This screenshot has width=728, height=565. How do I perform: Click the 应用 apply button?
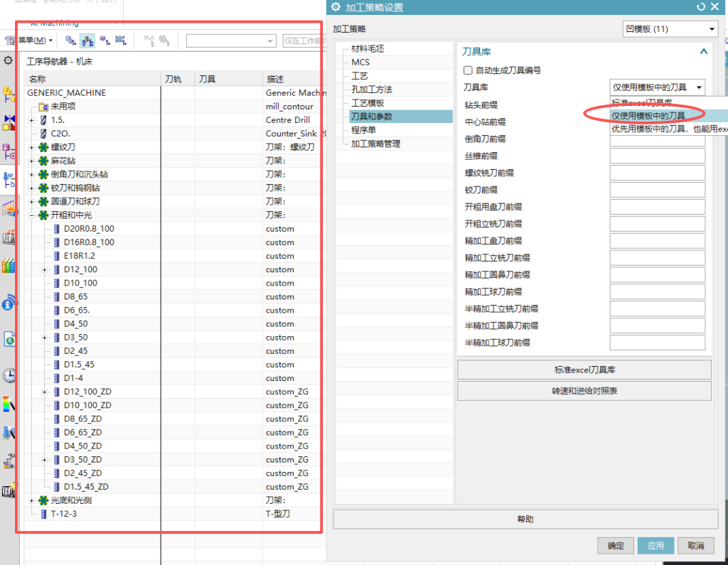click(x=655, y=546)
